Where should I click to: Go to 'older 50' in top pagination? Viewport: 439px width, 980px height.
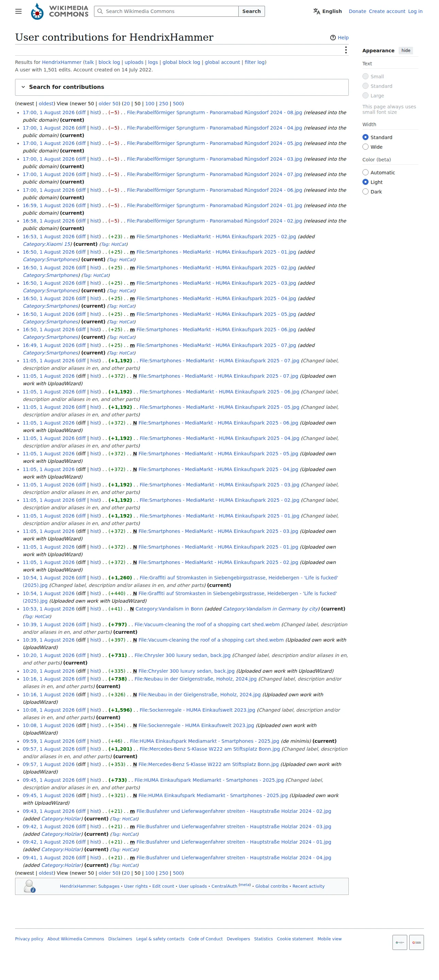tap(108, 104)
